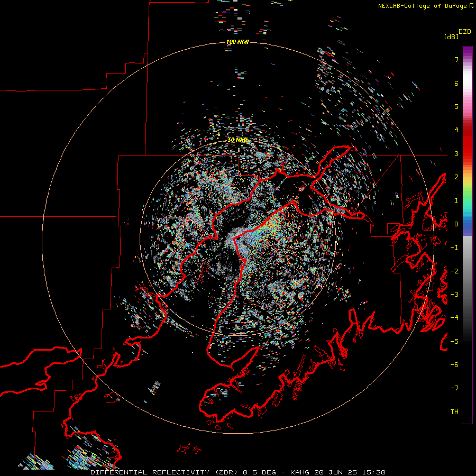Click the TH threshold label on colorbar
Viewport: 476px width, 476px height.
tap(454, 412)
